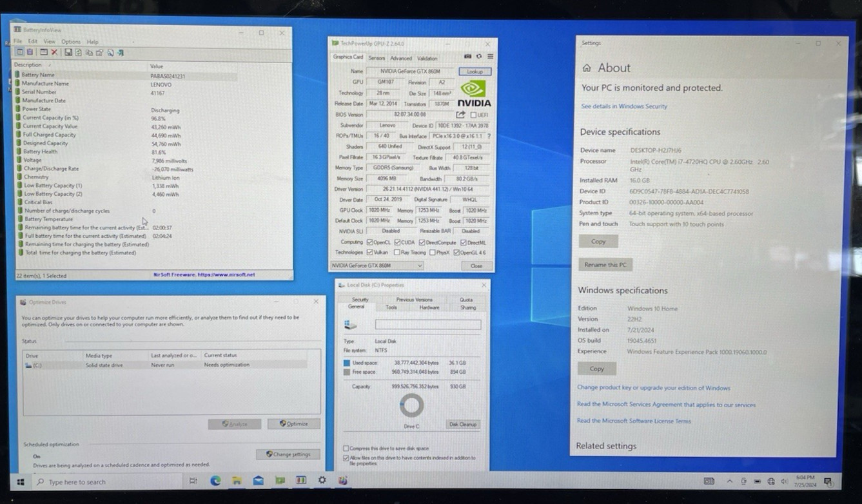Click the drive icon in Local Disk Properties
This screenshot has width=862, height=504.
tap(350, 325)
